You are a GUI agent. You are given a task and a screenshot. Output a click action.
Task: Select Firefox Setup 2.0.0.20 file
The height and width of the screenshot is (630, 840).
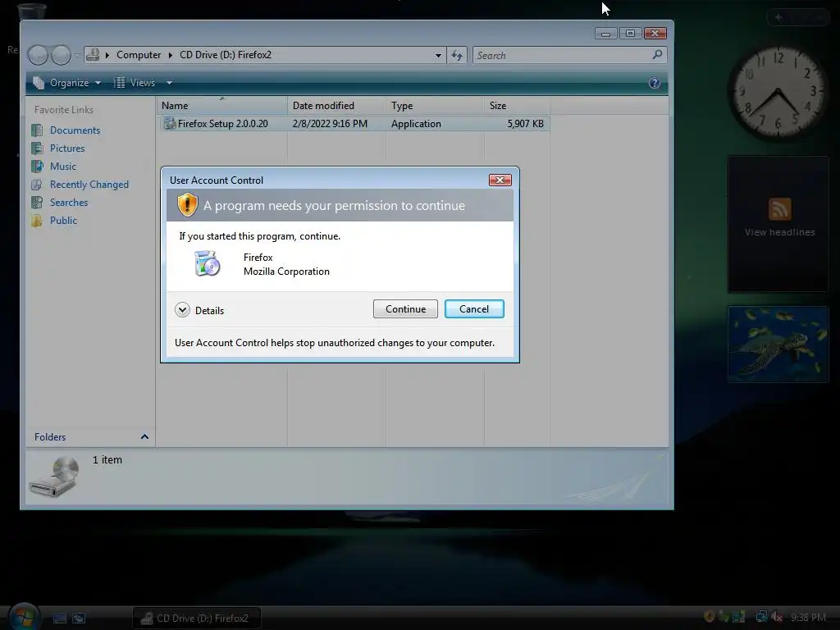pos(223,124)
